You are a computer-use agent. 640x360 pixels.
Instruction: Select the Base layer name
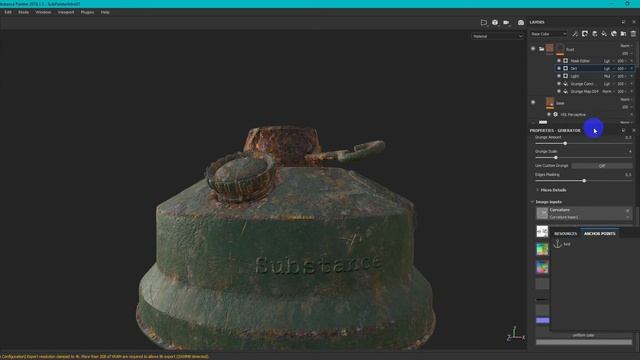(560, 103)
